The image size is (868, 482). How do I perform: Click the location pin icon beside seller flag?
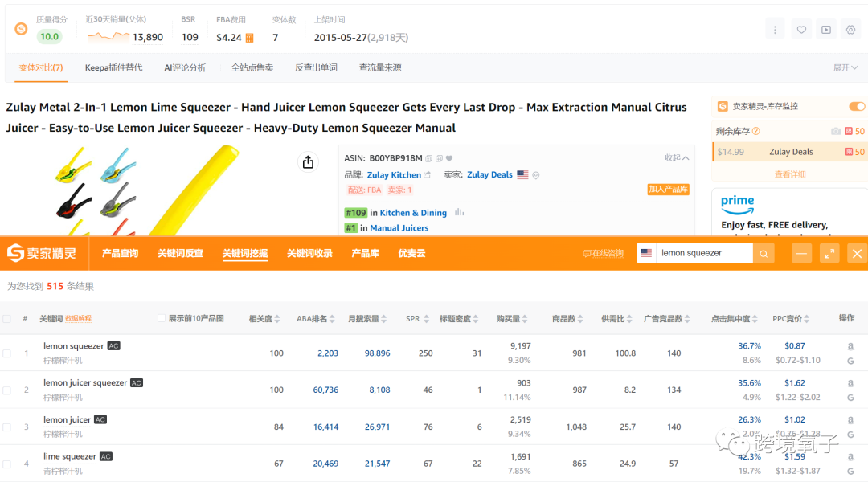pos(536,175)
